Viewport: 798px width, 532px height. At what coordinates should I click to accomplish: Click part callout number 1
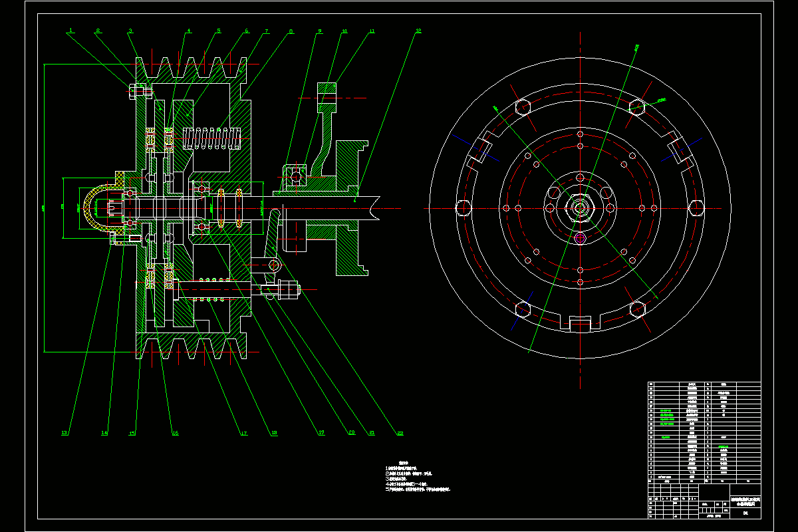pos(70,30)
